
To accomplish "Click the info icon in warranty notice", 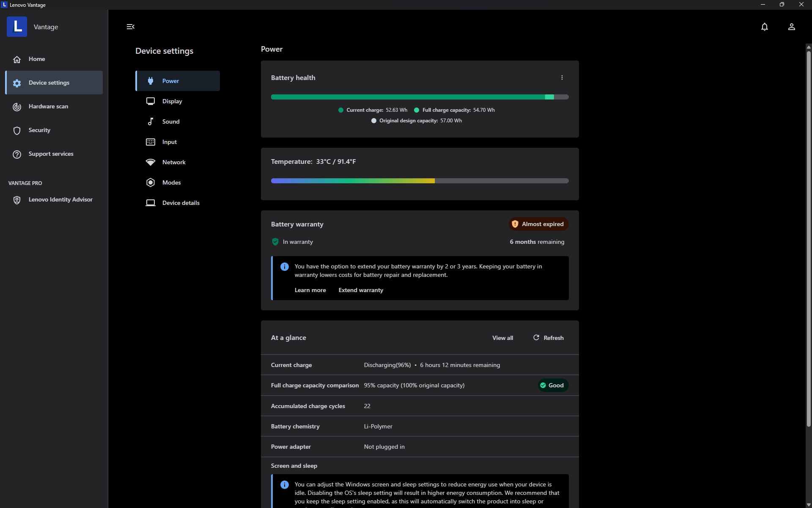I will click(x=285, y=267).
